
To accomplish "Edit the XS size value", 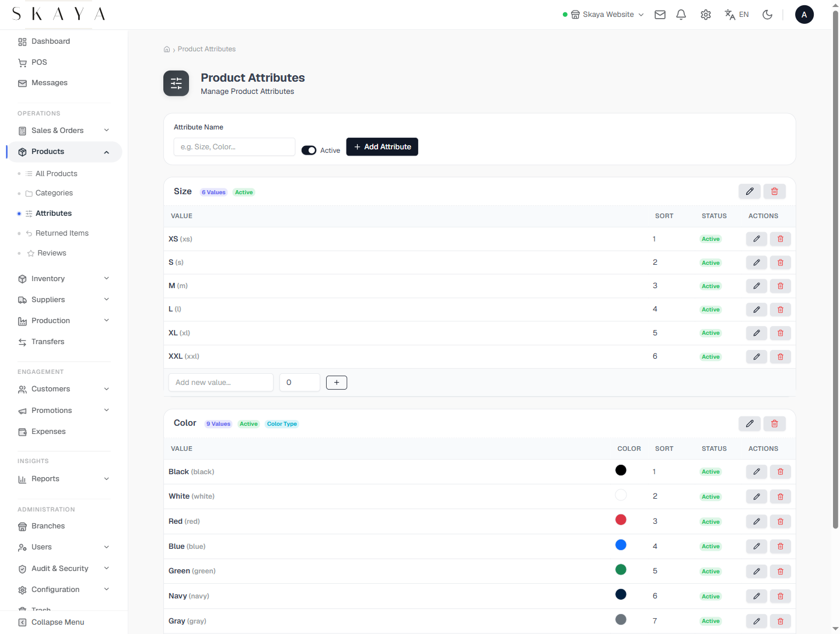I will click(x=757, y=239).
